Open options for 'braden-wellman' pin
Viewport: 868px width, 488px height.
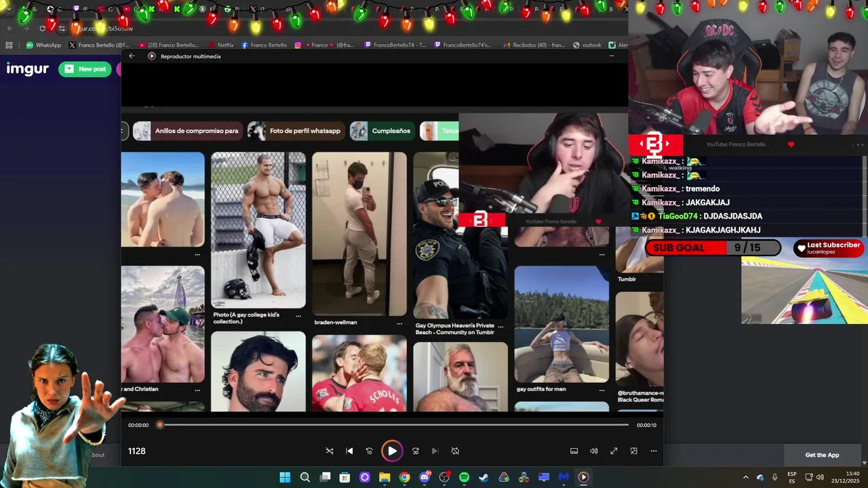point(399,323)
